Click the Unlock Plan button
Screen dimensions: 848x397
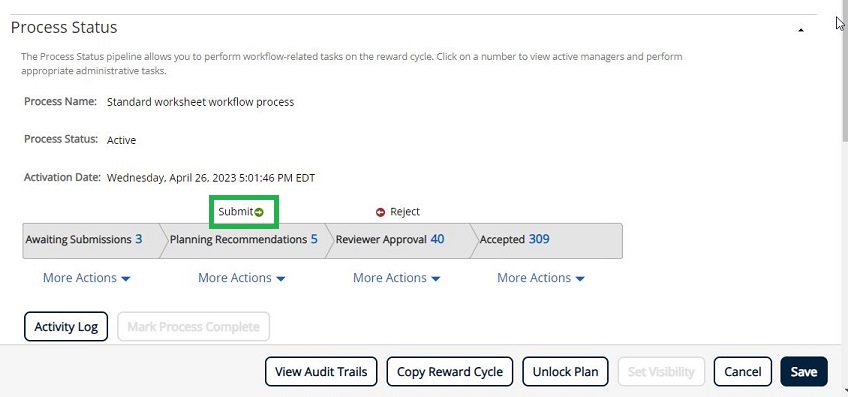click(566, 372)
